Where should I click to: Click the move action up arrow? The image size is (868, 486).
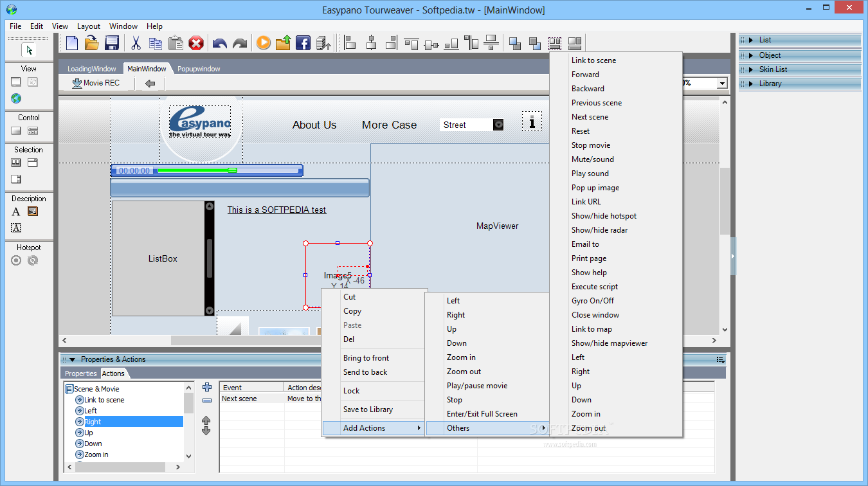206,420
